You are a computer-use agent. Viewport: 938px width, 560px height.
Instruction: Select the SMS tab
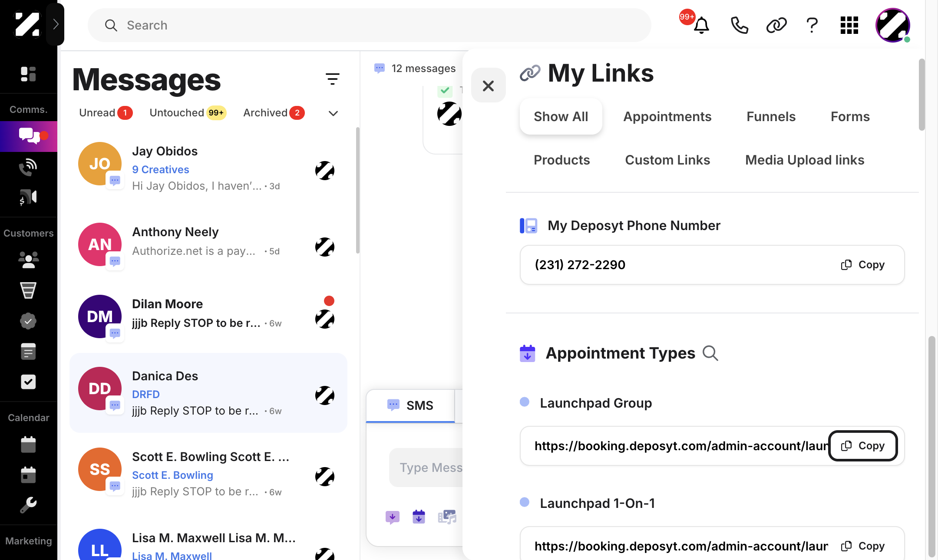410,405
